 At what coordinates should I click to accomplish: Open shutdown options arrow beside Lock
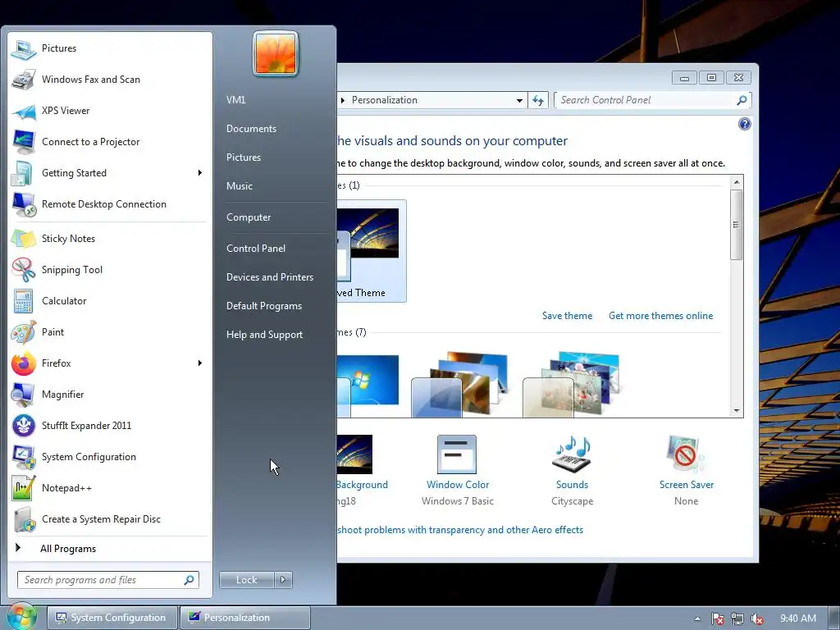283,580
